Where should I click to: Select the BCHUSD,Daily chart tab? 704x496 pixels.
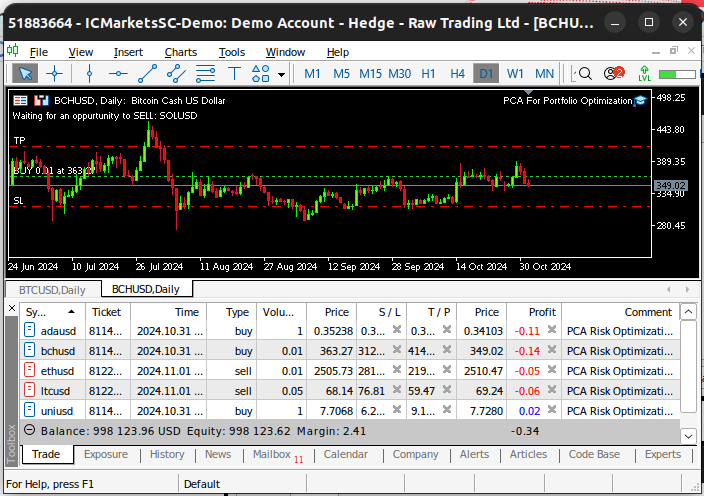pos(146,289)
